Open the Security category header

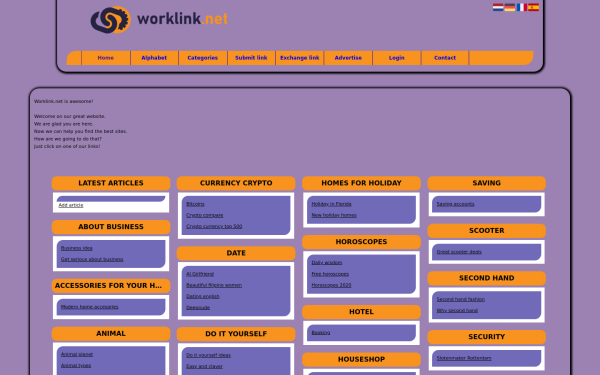click(487, 337)
